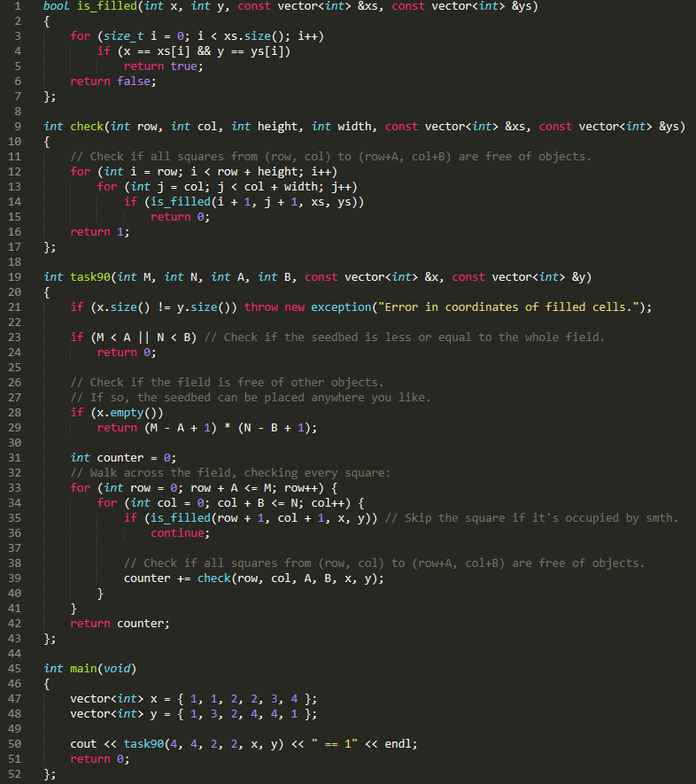Click 'cout' on line 50
The image size is (696, 784).
pyautogui.click(x=83, y=744)
